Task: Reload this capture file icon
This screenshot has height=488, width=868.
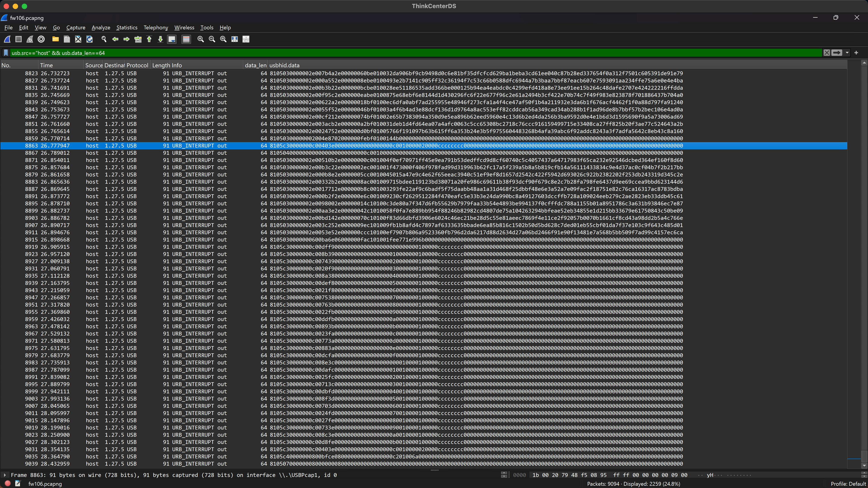Action: [x=89, y=39]
